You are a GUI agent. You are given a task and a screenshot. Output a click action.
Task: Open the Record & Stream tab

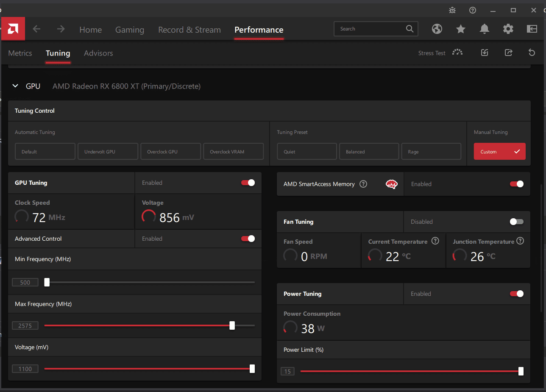click(189, 30)
